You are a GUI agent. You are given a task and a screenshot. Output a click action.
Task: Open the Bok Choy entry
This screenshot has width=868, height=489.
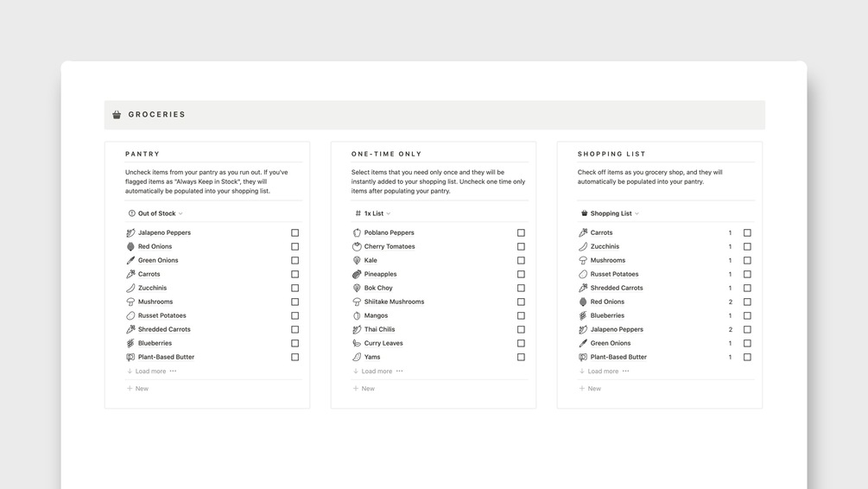(378, 289)
